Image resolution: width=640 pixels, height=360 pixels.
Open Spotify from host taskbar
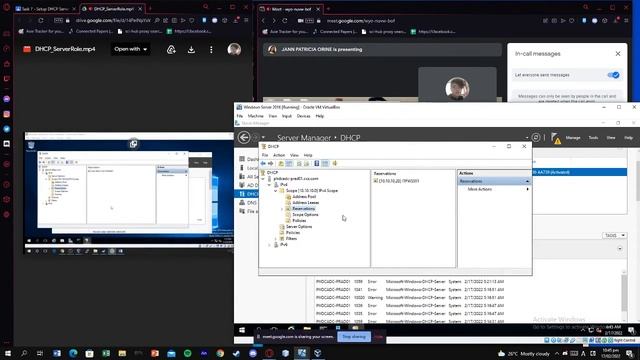pyautogui.click(x=187, y=353)
